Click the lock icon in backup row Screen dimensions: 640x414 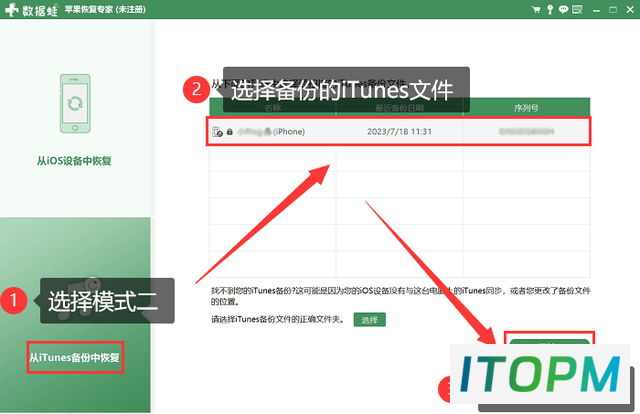(230, 131)
